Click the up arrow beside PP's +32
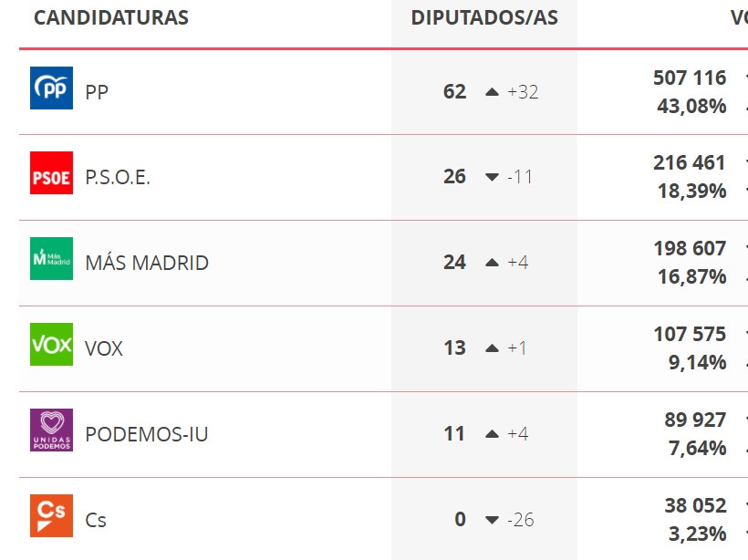Image resolution: width=748 pixels, height=560 pixels. 492,92
